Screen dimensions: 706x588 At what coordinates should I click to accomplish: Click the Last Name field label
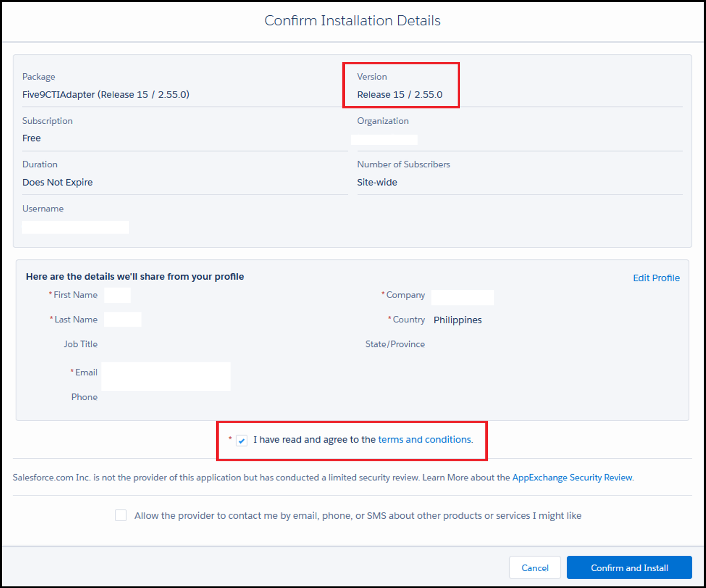click(x=76, y=320)
